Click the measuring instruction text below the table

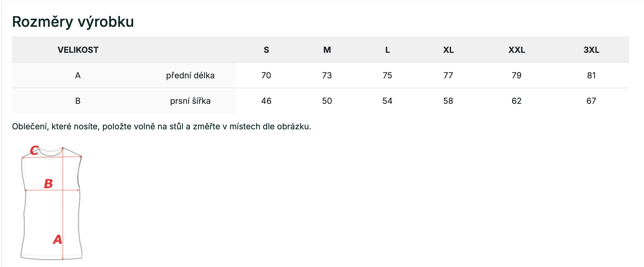coord(162,126)
